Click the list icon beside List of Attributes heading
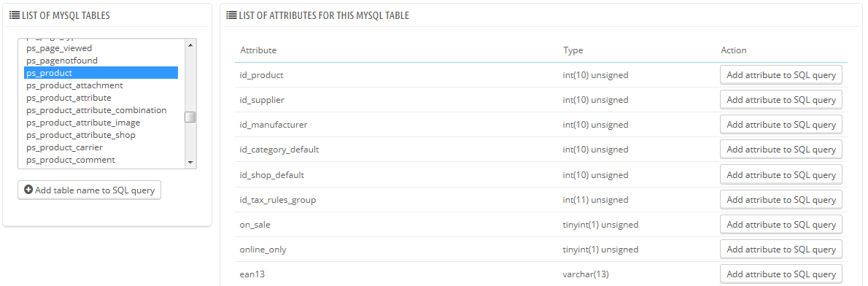 tap(231, 15)
